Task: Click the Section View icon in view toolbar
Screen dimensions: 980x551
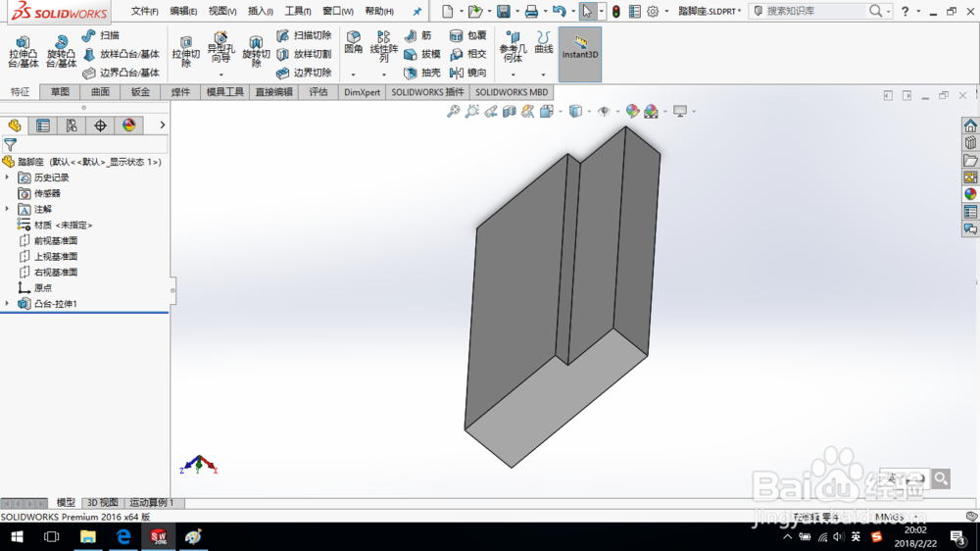Action: (x=510, y=112)
